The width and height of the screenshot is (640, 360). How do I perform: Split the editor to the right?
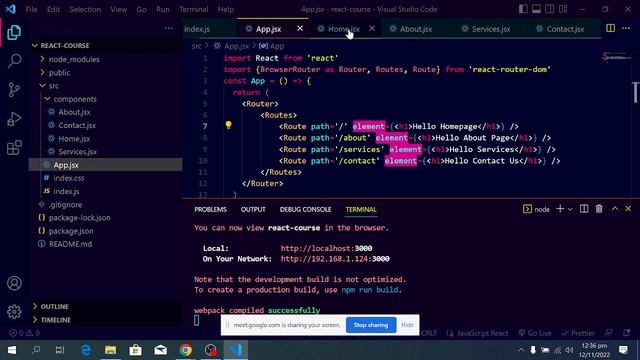(611, 28)
